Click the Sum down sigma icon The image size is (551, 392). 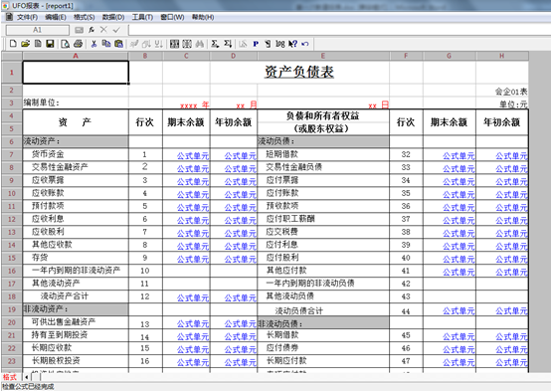click(x=228, y=44)
